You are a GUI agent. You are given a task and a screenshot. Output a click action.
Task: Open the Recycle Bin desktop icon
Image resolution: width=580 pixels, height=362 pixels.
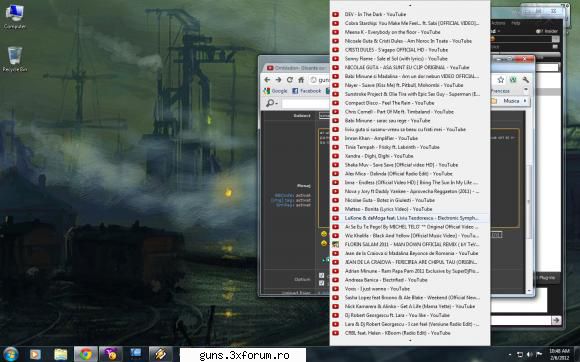pos(15,59)
